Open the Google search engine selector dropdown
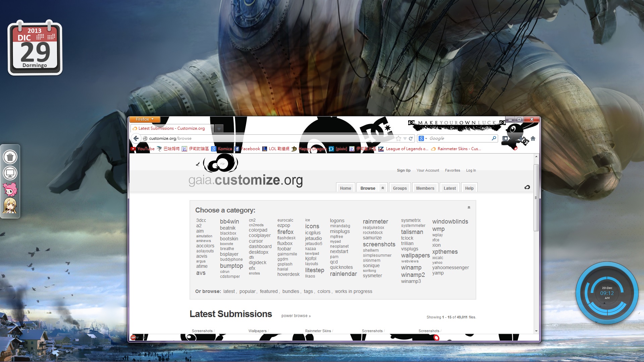The image size is (644, 362). click(423, 138)
